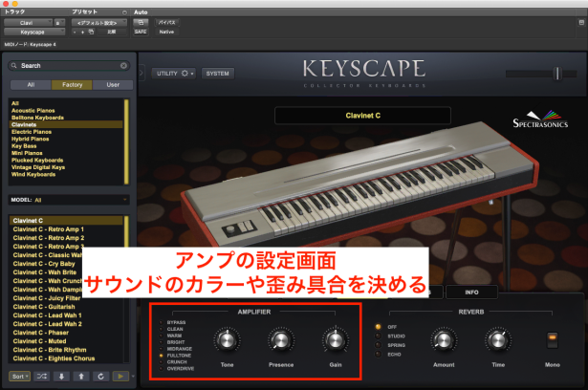This screenshot has width=588, height=390.
Task: Select the Acoustic Pianos category
Action: point(33,110)
